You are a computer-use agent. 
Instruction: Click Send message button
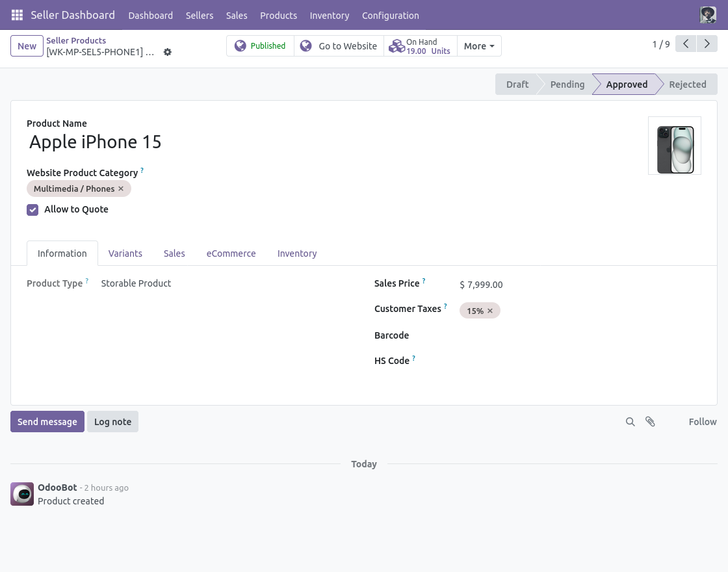coord(47,422)
